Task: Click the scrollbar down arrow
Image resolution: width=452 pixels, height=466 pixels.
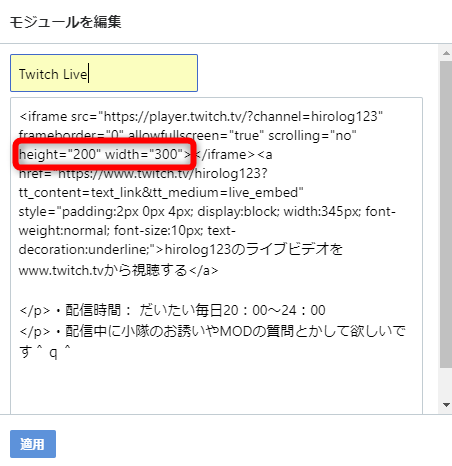Action: click(x=446, y=405)
